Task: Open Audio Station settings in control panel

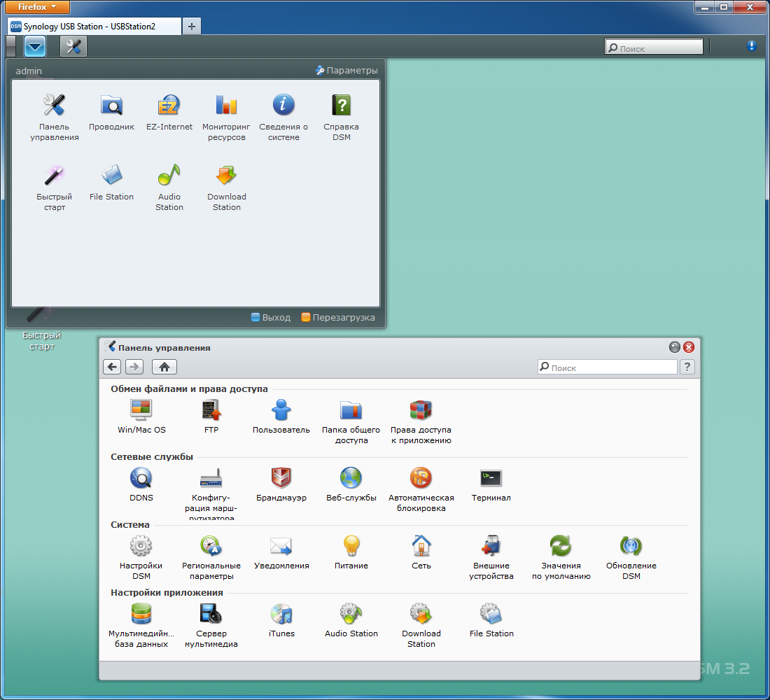Action: pos(351,620)
